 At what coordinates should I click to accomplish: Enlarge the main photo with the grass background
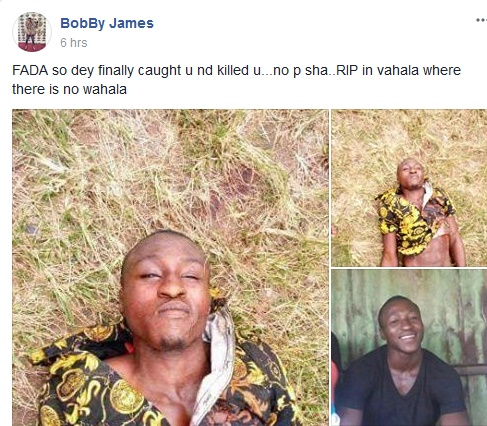170,267
